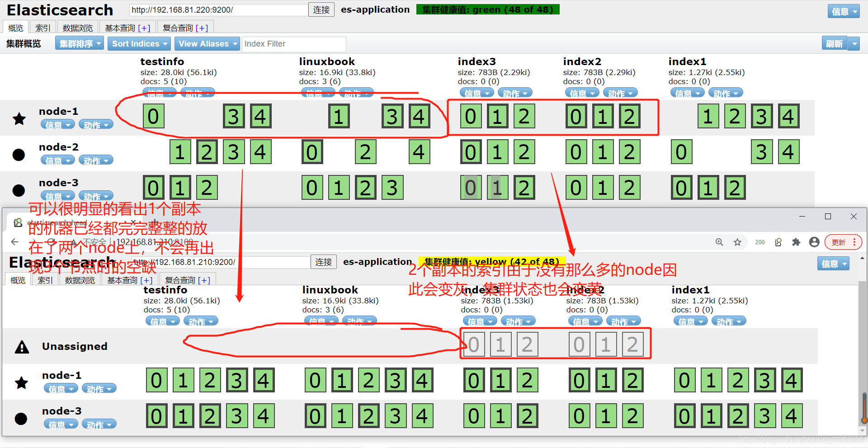The height and width of the screenshot is (448, 868).
Task: Click the 连接 button in lower window
Action: coord(324,262)
